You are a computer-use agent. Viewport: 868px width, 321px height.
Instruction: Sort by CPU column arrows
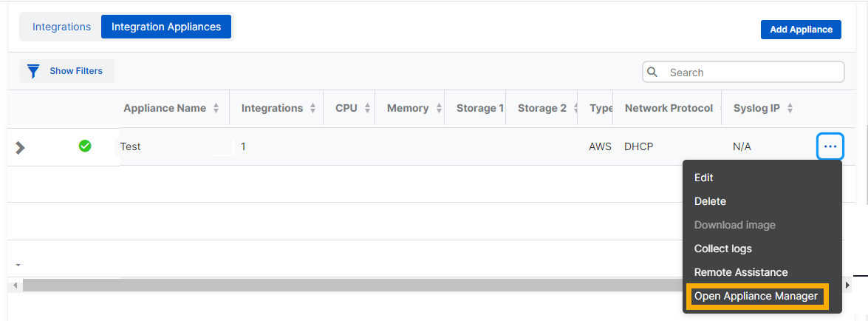(365, 109)
